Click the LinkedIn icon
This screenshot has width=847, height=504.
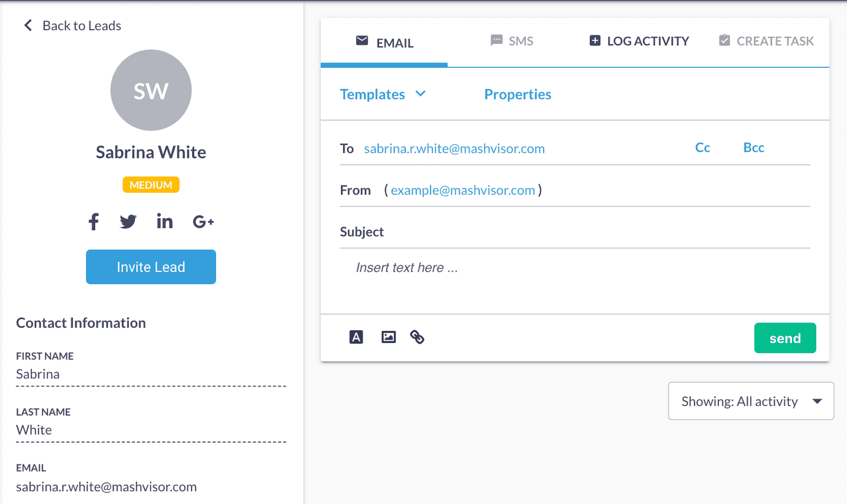pyautogui.click(x=165, y=221)
